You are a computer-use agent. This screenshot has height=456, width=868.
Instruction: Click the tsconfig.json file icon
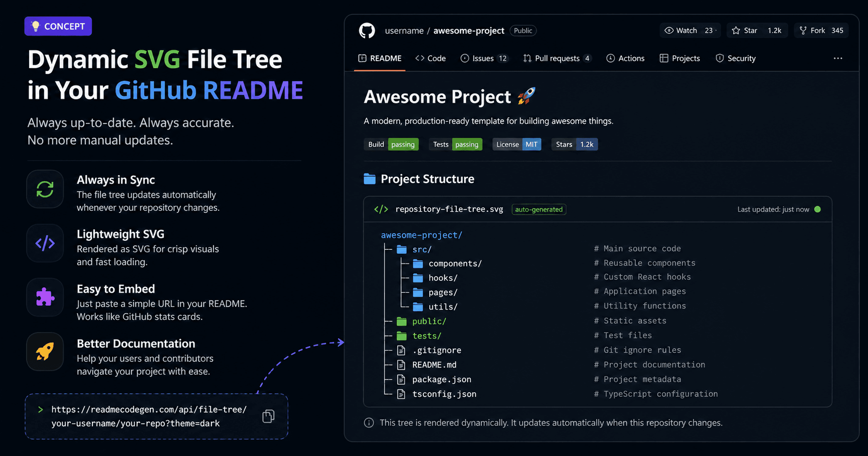401,394
